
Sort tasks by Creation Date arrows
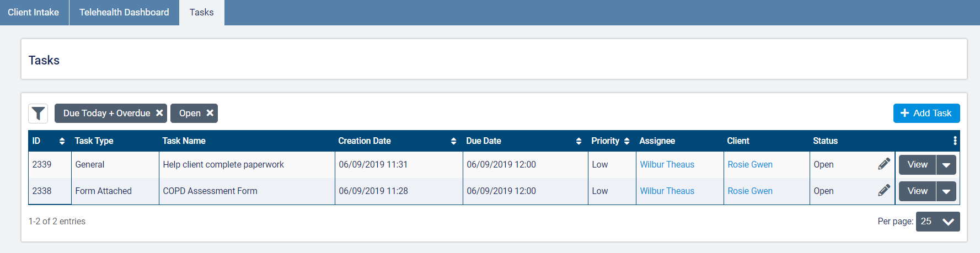(453, 141)
